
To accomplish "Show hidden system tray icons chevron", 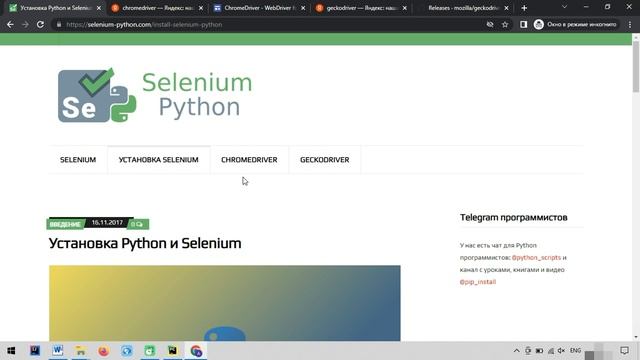I will pos(516,351).
